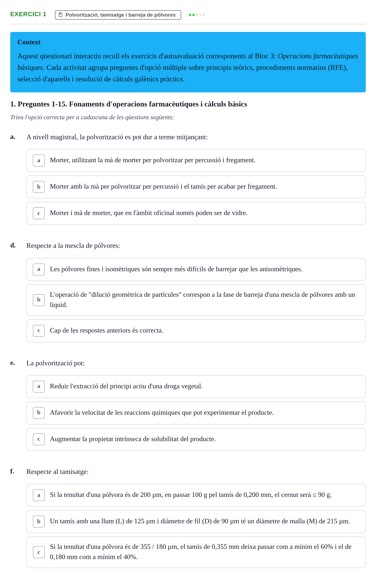Pick Reduir l'extracció del principi actiu option
The width and height of the screenshot is (376, 588).
click(x=196, y=387)
